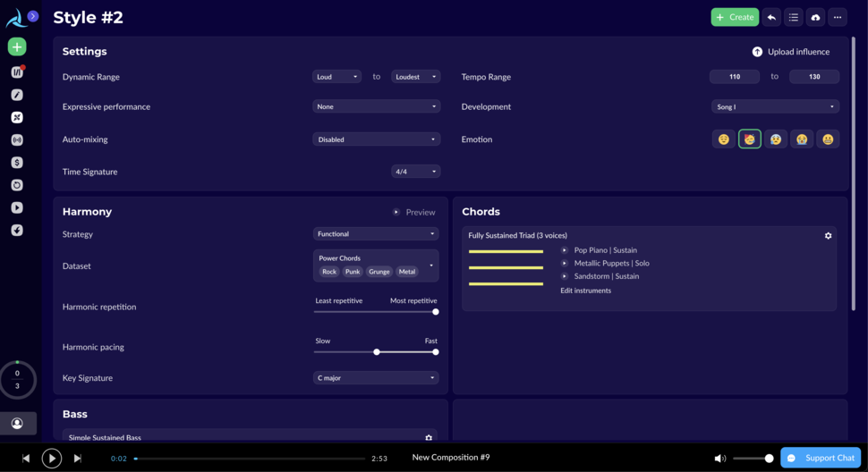Click the green plus button in sidebar
The image size is (868, 472).
click(17, 46)
